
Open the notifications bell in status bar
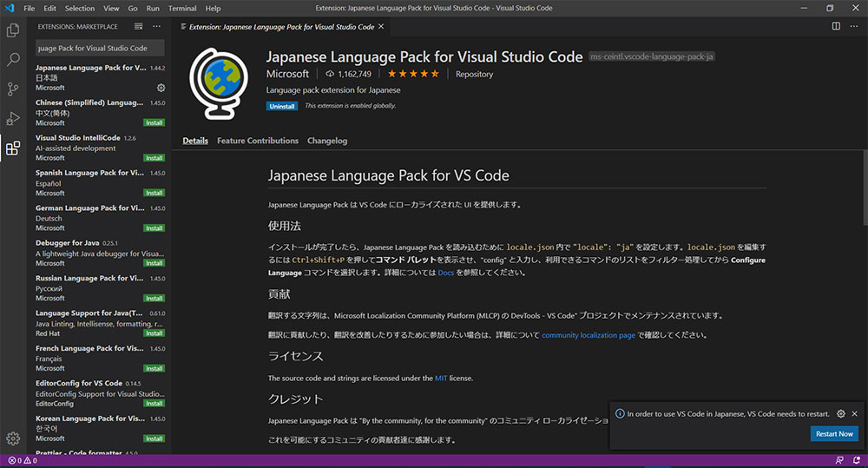point(857,460)
